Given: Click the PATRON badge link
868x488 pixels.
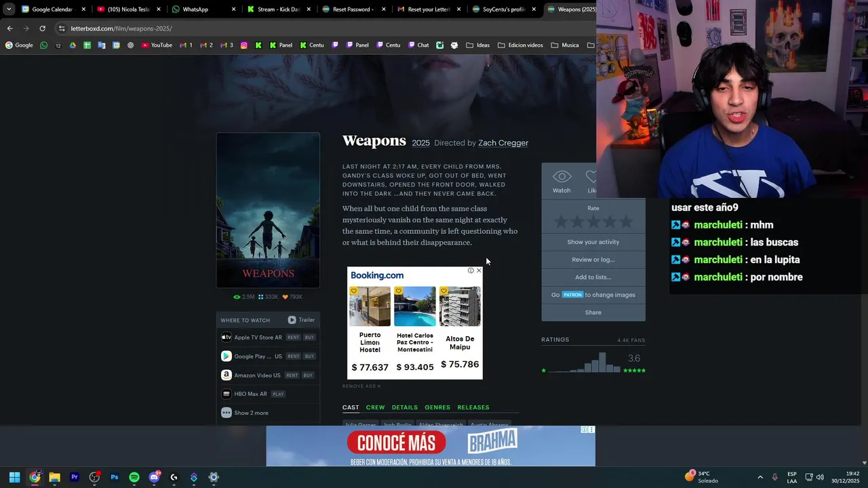Looking at the screenshot, I should 572,295.
